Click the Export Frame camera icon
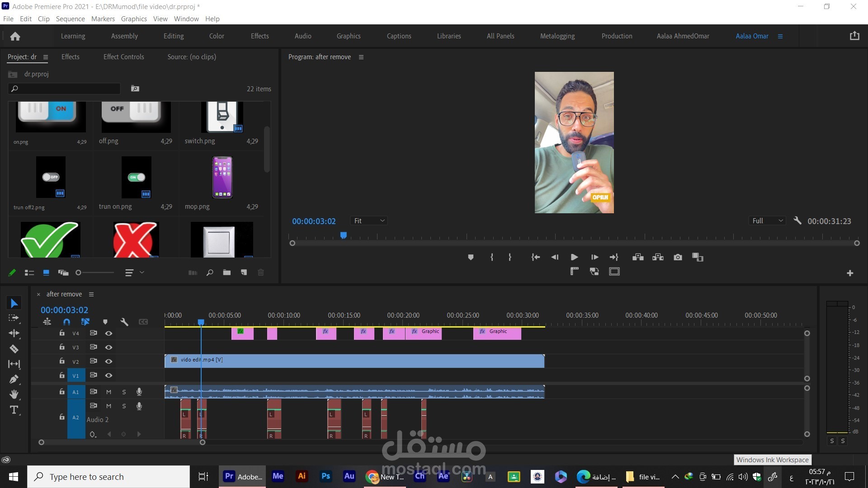This screenshot has width=868, height=488. (x=678, y=258)
